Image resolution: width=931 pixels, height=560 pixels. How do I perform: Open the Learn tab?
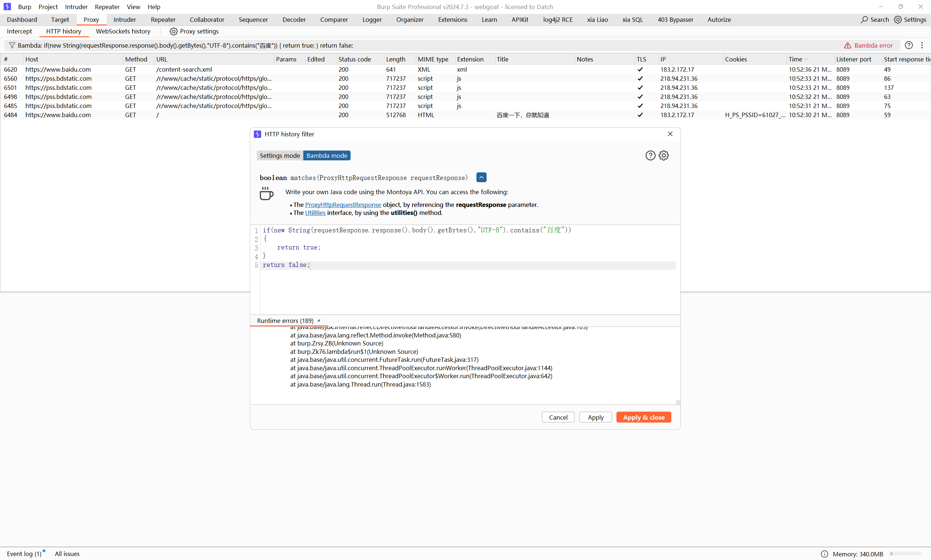(490, 20)
